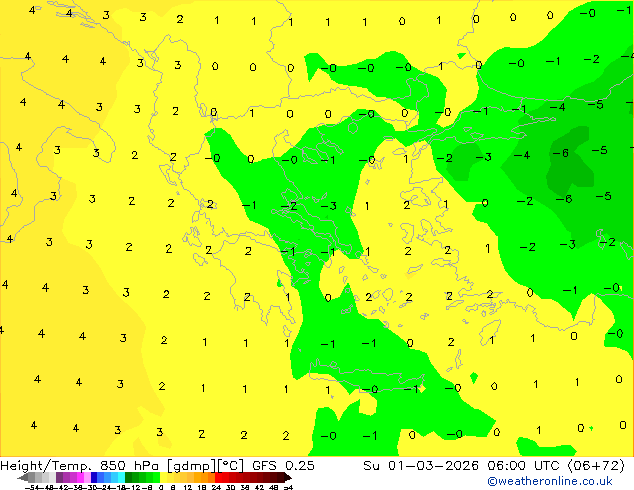Viewport: 634px width, 490px height.
Task: Click the 'GFS 0.25' model label
Action: (x=283, y=465)
